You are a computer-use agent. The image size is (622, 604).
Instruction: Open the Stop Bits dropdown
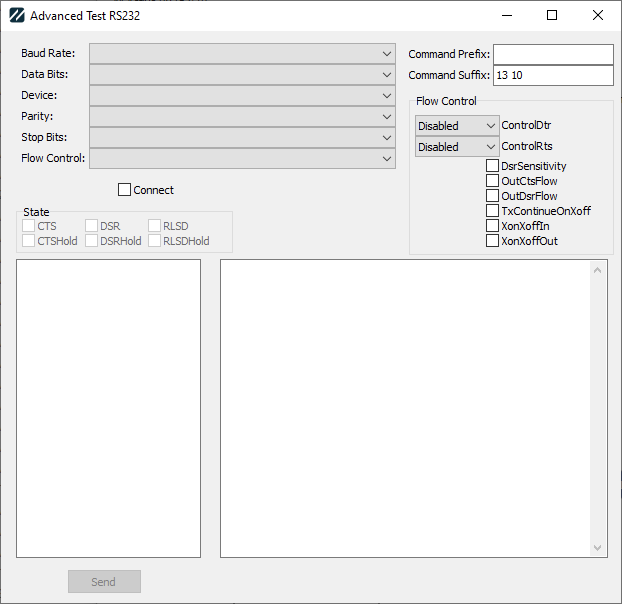[x=242, y=137]
